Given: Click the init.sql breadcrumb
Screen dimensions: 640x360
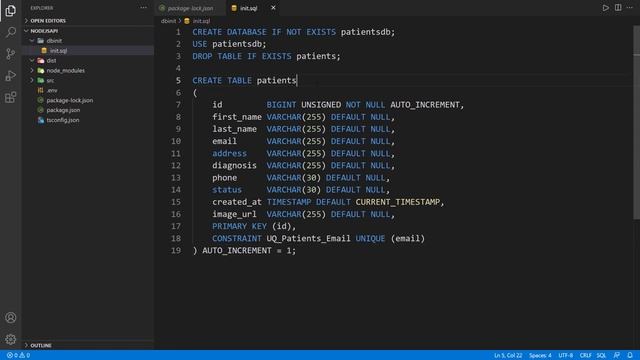Looking at the screenshot, I should coord(201,21).
